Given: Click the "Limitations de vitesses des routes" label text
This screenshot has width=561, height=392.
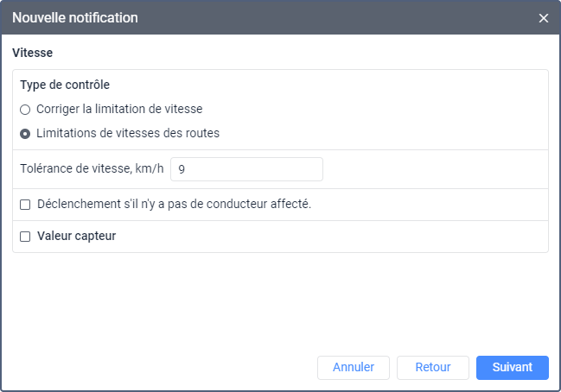Looking at the screenshot, I should (128, 134).
